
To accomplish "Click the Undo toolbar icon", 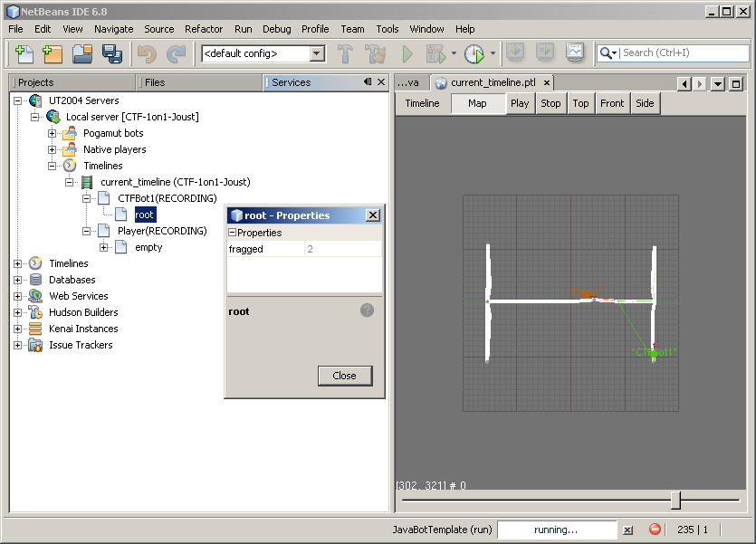I will 147,53.
